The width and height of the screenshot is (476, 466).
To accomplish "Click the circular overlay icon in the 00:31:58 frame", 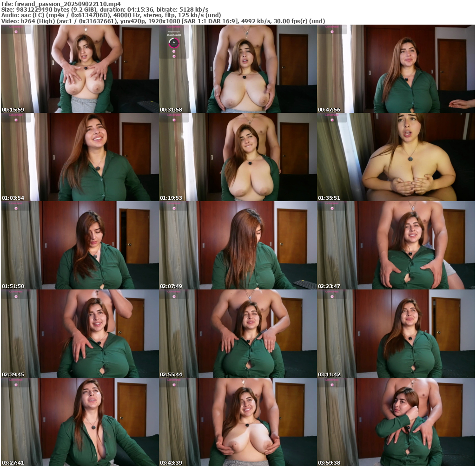I will click(x=174, y=44).
